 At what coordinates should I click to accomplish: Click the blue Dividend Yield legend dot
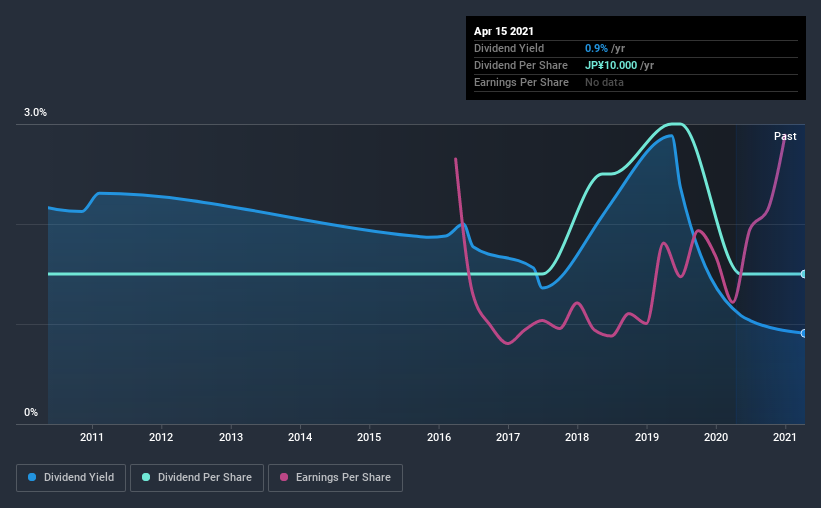coord(33,478)
